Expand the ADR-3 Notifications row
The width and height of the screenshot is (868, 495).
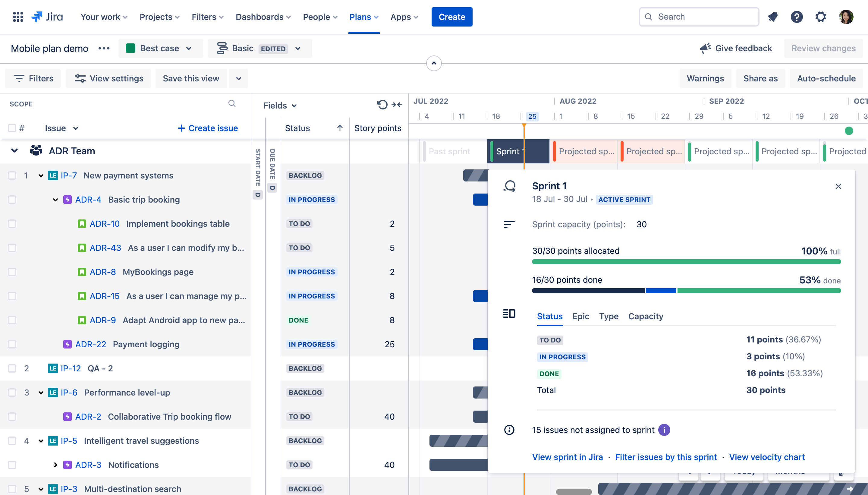point(55,465)
